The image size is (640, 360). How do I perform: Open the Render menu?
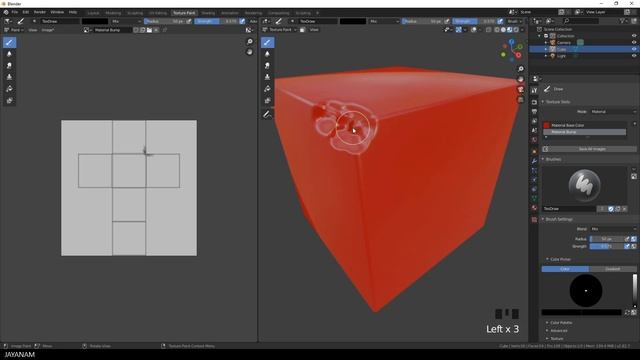click(x=40, y=12)
